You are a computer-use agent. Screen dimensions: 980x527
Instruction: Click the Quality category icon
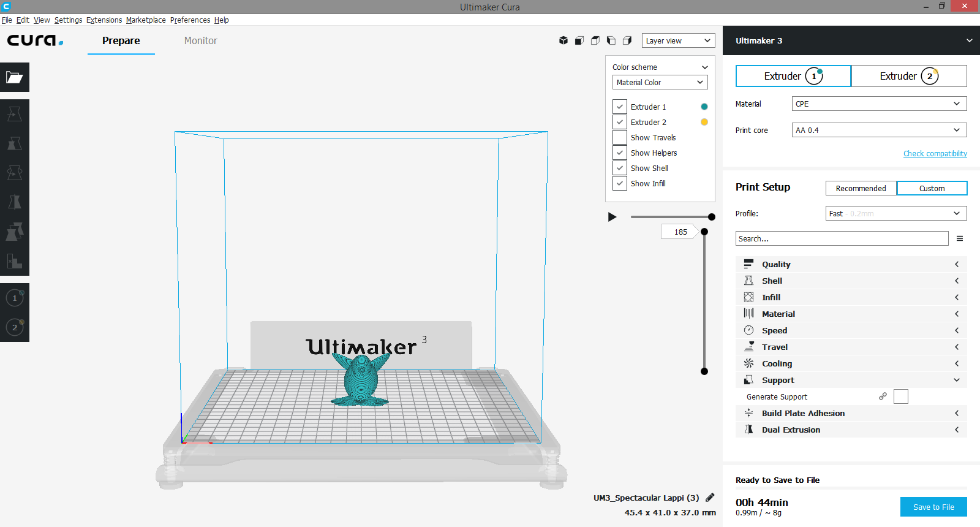(748, 264)
